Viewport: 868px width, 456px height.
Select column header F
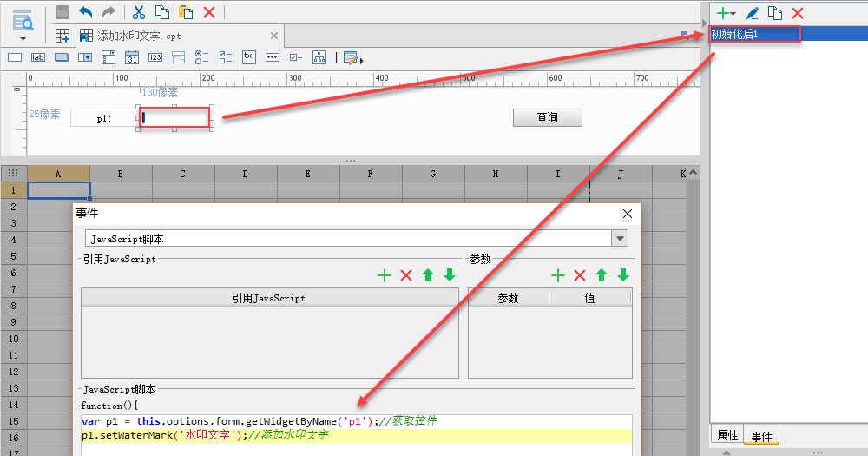[x=371, y=174]
